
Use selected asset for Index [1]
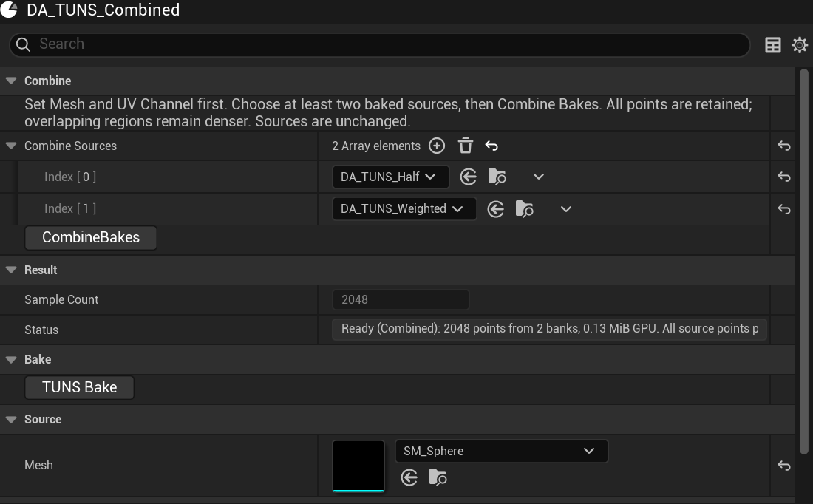tap(496, 209)
